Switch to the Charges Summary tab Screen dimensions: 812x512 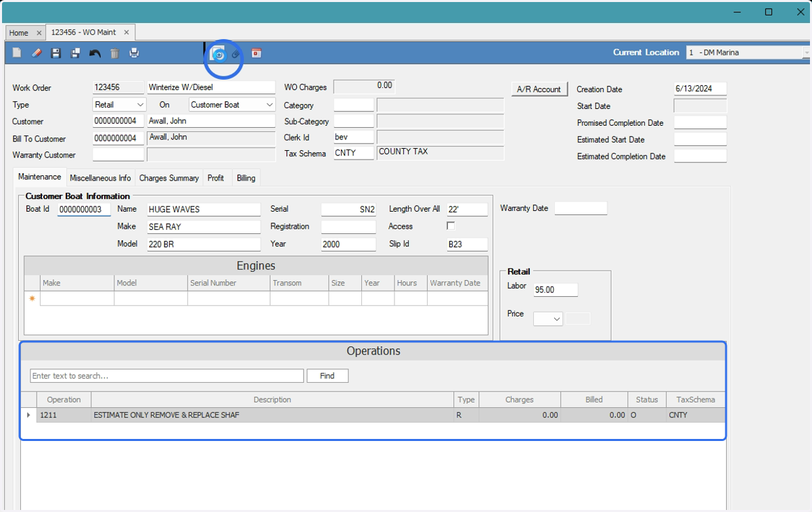[168, 178]
